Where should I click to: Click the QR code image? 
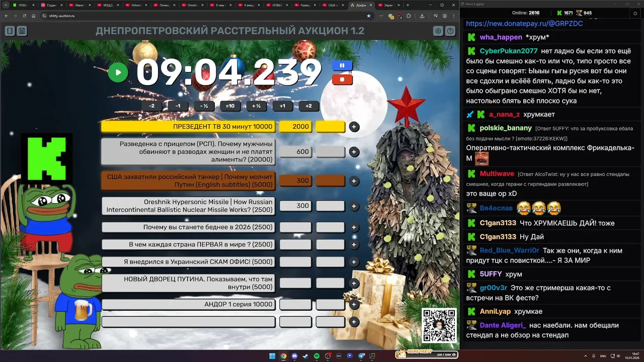439,325
